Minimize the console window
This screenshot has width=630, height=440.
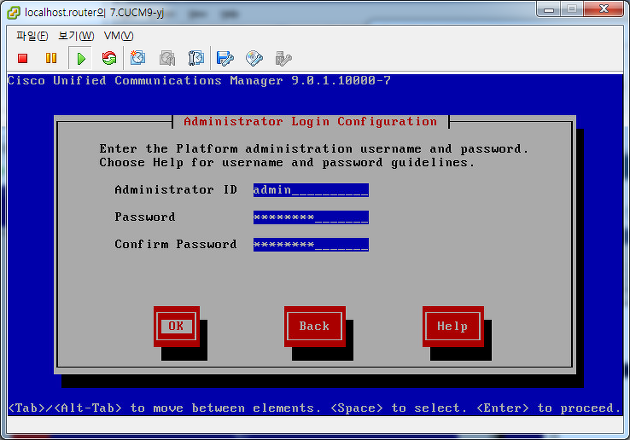coord(548,10)
